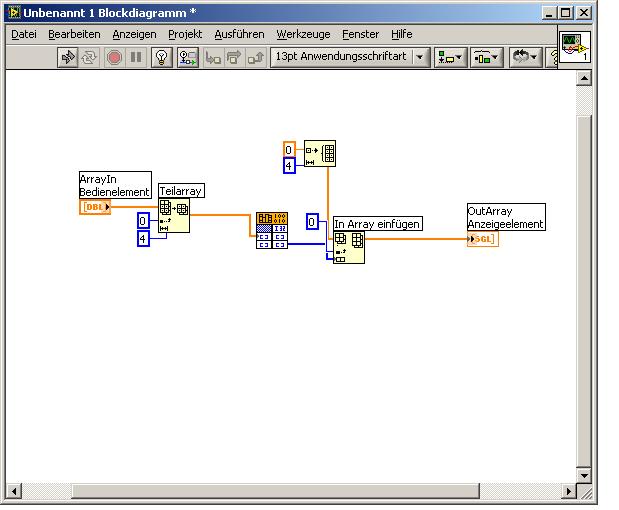Click the horizontal scrollbar left arrow
619x510 pixels.
point(14,491)
